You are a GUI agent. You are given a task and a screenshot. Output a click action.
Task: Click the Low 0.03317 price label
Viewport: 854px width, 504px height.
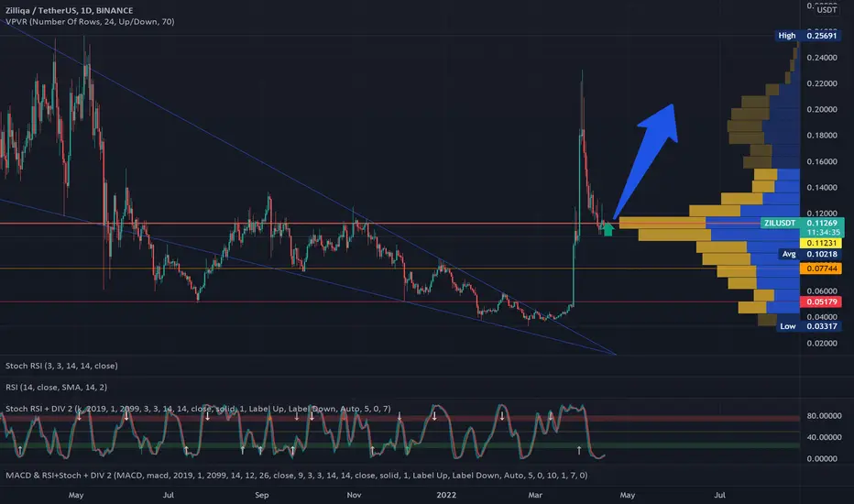pyautogui.click(x=808, y=326)
